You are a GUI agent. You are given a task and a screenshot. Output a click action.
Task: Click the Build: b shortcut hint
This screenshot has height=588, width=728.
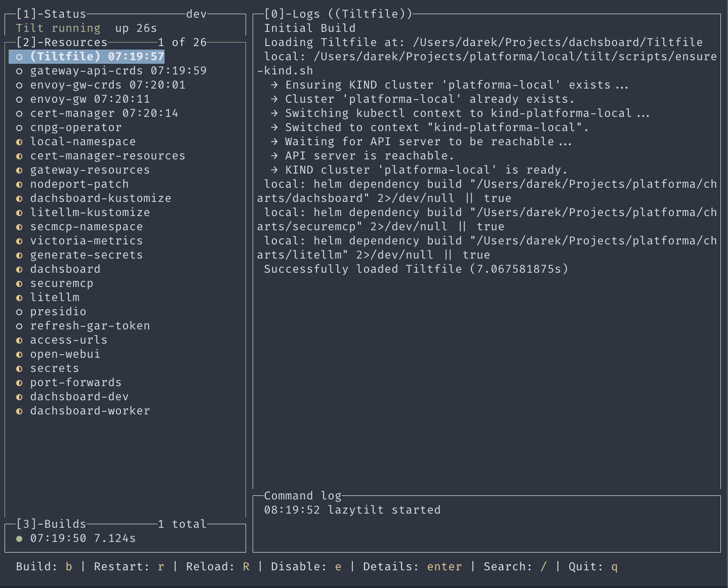(x=44, y=567)
